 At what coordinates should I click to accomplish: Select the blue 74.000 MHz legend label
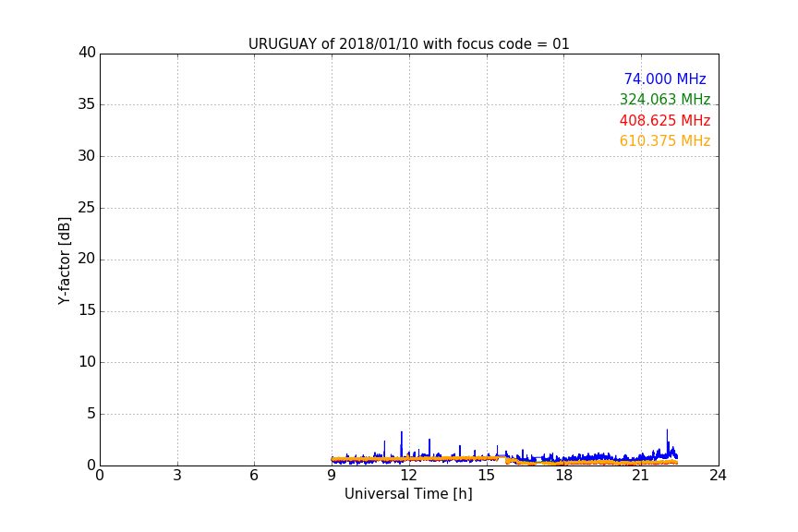665,79
